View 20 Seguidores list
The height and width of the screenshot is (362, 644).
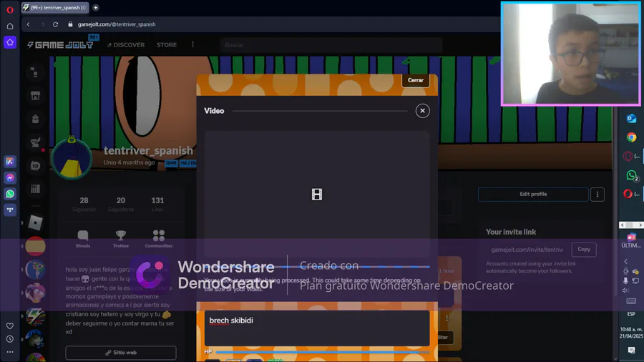coord(121,204)
